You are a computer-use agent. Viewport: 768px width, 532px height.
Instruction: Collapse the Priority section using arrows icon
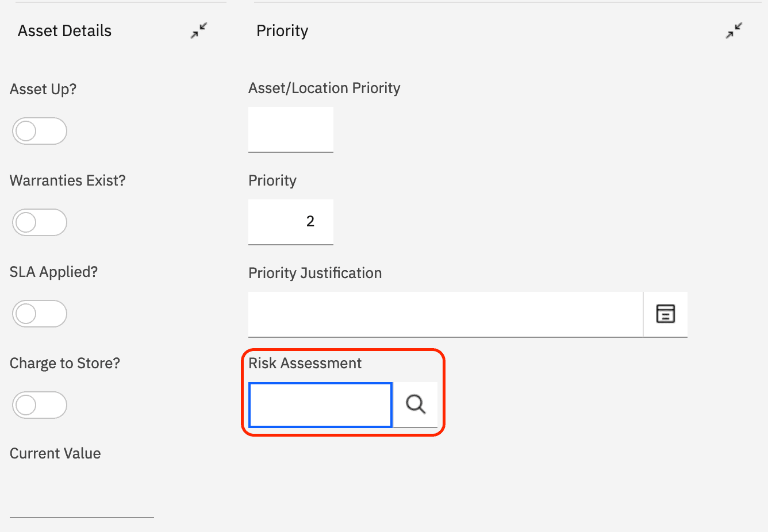[x=734, y=30]
